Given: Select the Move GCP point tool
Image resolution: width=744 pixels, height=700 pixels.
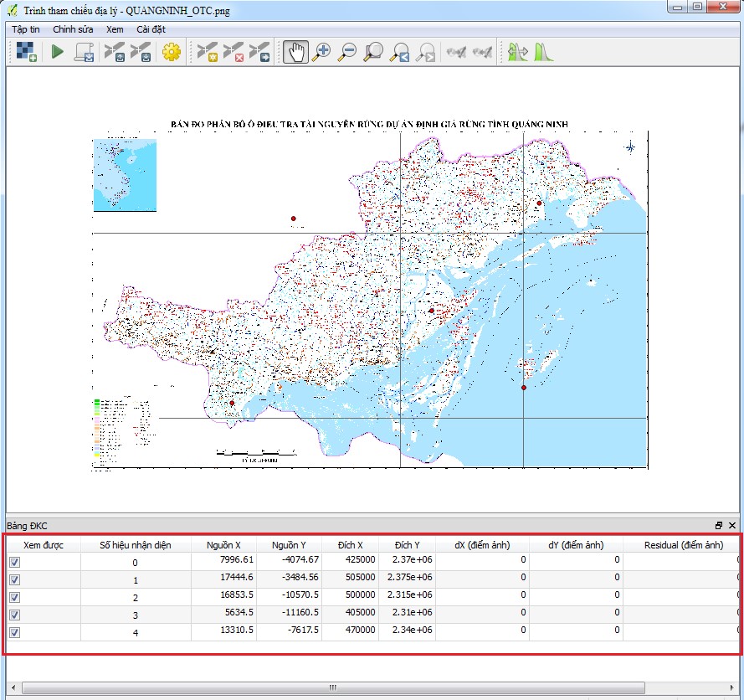Looking at the screenshot, I should 259,52.
